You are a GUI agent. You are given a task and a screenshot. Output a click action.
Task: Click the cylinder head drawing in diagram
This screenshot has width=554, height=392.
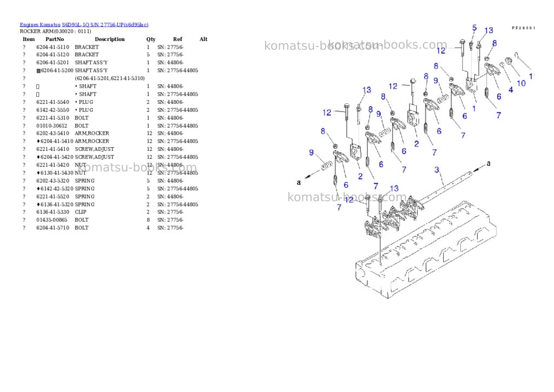[426, 251]
